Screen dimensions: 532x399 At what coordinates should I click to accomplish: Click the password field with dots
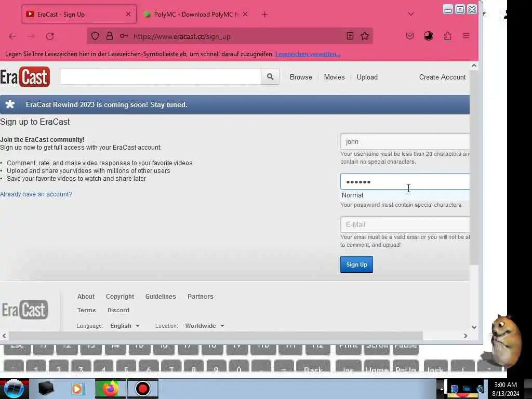[405, 181]
